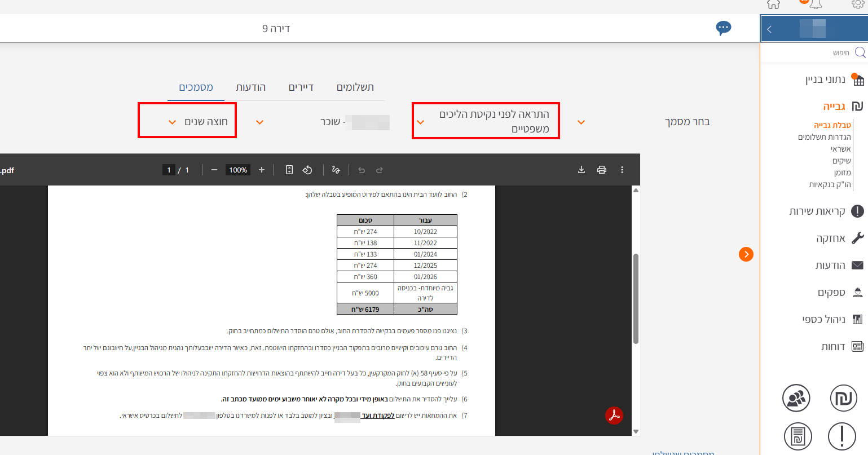Open the blue chat bubble icon
Viewport: 868px width, 455px height.
723,28
